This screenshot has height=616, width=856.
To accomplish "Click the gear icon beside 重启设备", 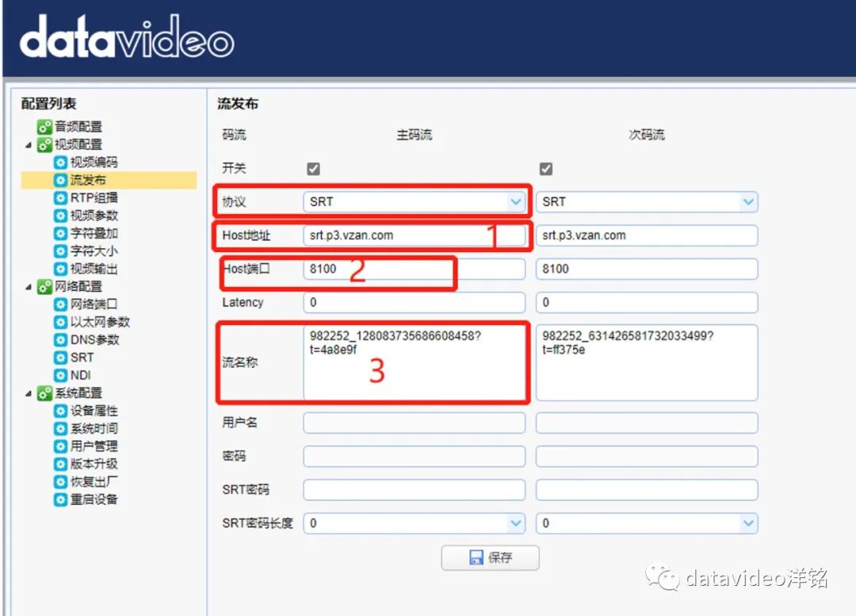I will point(60,499).
